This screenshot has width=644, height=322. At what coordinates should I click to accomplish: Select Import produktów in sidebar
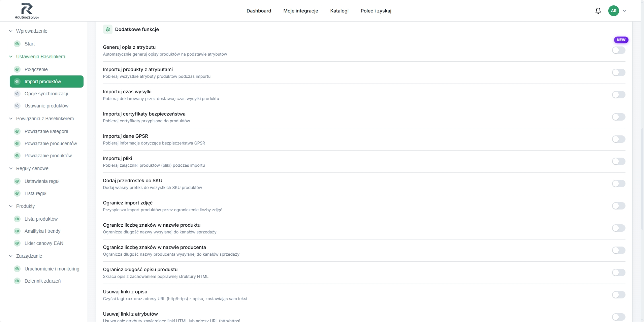46,82
